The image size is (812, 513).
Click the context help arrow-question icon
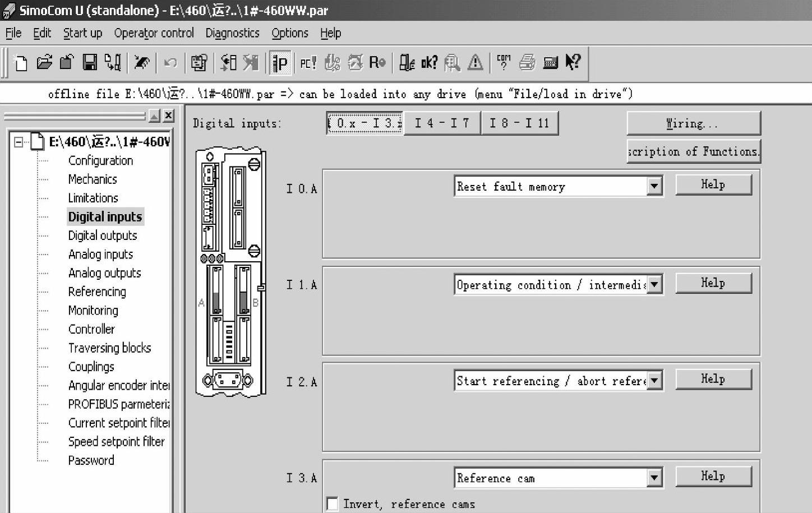573,63
